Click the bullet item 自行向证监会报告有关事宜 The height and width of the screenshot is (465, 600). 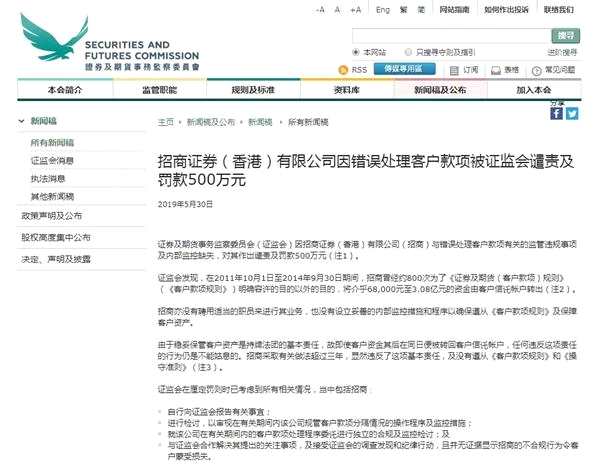point(219,412)
